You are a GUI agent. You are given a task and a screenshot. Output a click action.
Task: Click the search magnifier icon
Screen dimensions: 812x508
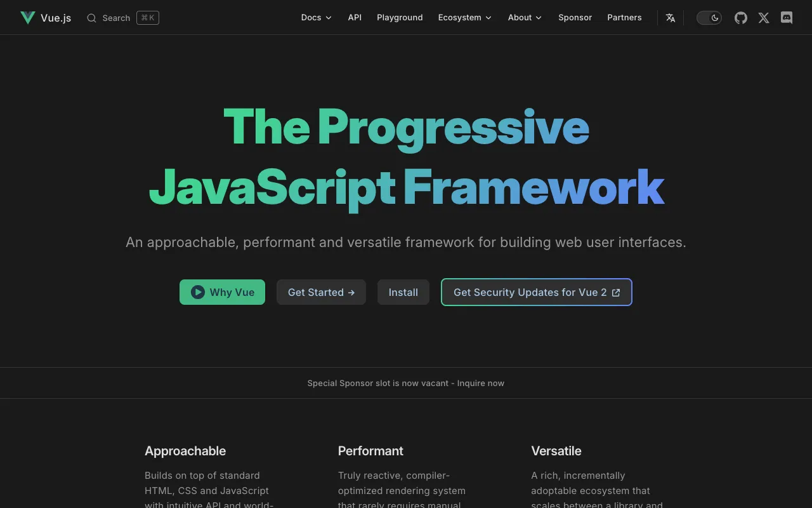pos(92,18)
